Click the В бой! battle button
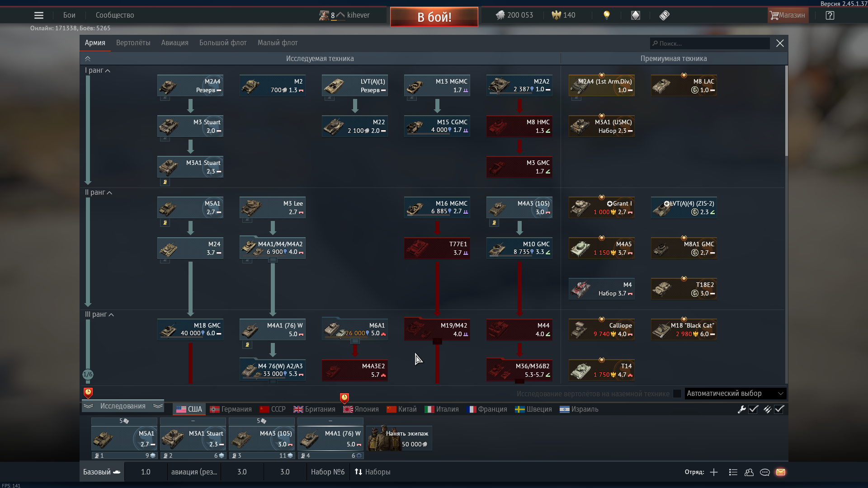This screenshot has width=868, height=488. [x=434, y=17]
